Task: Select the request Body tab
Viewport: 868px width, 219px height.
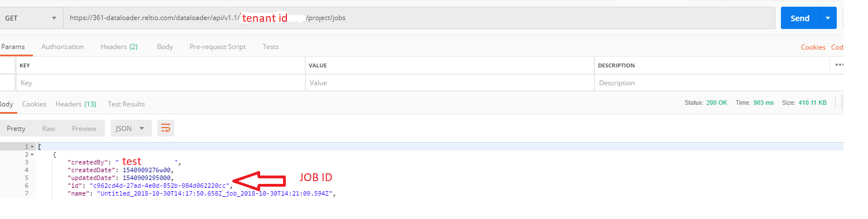Action: pyautogui.click(x=165, y=47)
